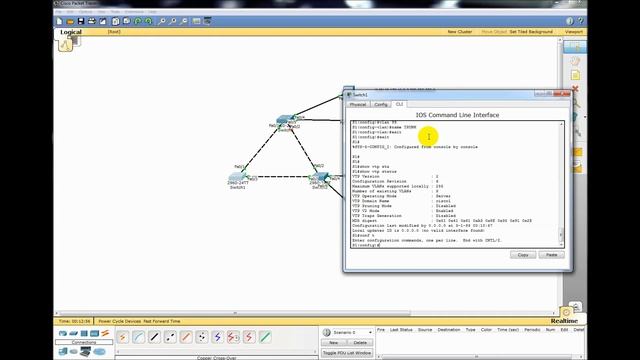Click the Paste icon in main toolbar
This screenshot has height=360, width=640.
click(127, 21)
